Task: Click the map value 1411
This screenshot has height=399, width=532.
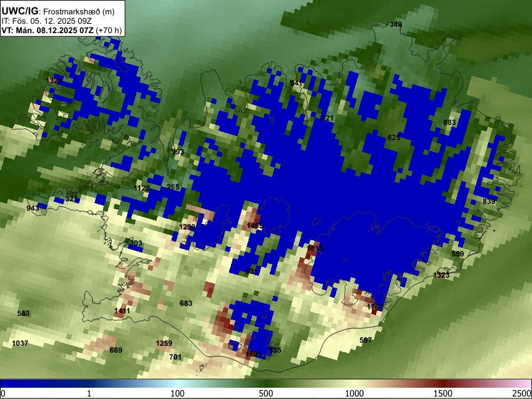Action: tap(122, 311)
